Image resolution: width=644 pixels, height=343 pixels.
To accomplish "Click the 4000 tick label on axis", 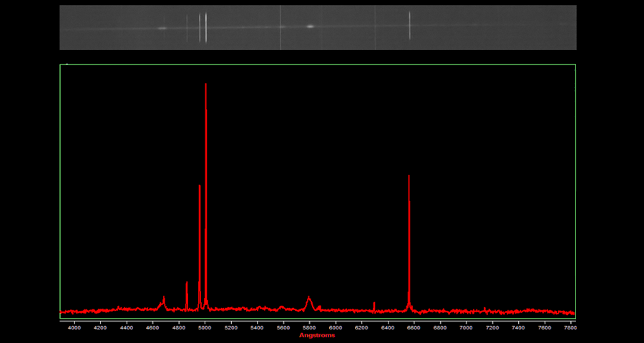I will [x=74, y=327].
